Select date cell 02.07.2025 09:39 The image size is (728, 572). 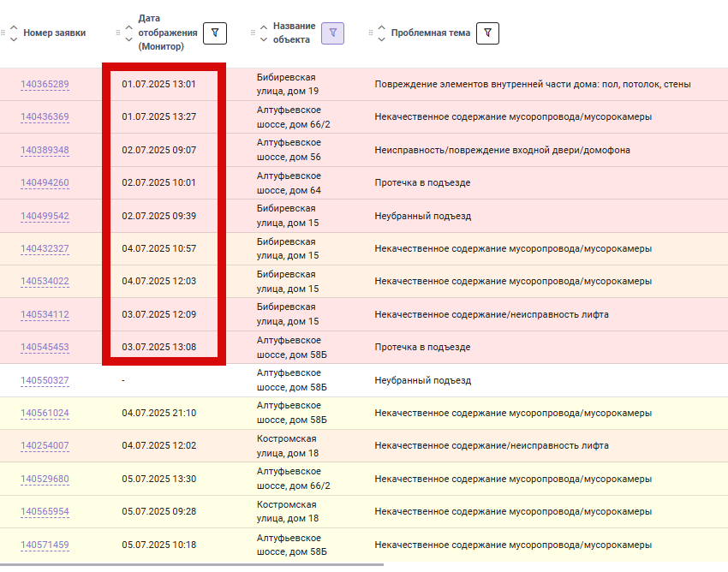158,216
